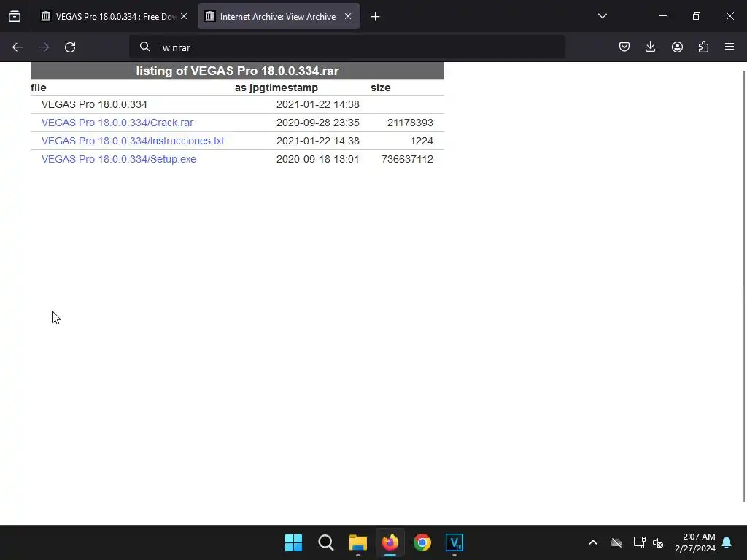Save page to Pocket
This screenshot has height=560, width=747.
tap(624, 47)
